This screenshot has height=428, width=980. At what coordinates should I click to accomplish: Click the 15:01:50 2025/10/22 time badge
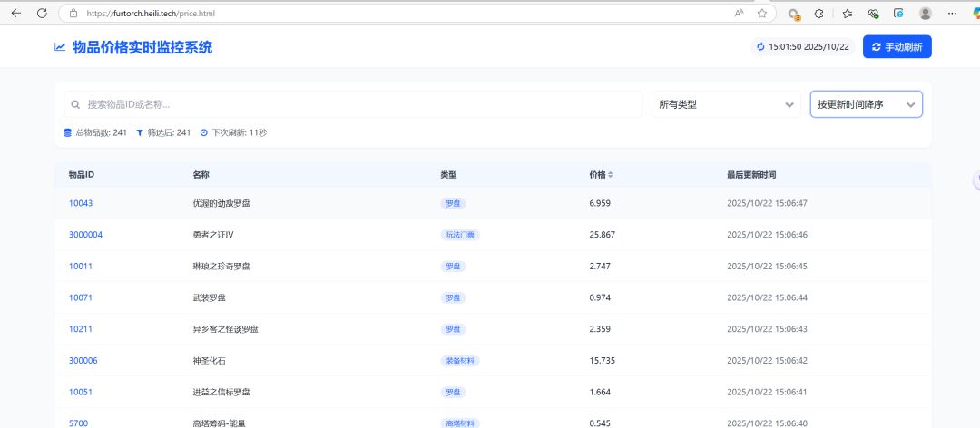coord(803,47)
